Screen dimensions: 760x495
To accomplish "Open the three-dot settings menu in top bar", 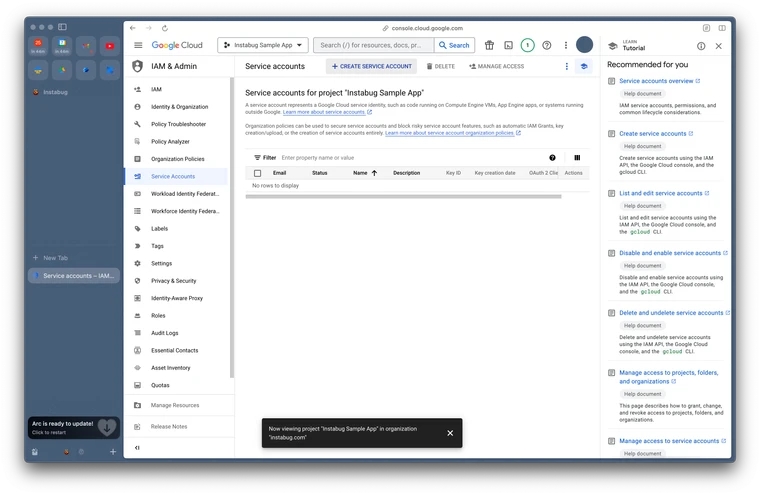I will (566, 45).
